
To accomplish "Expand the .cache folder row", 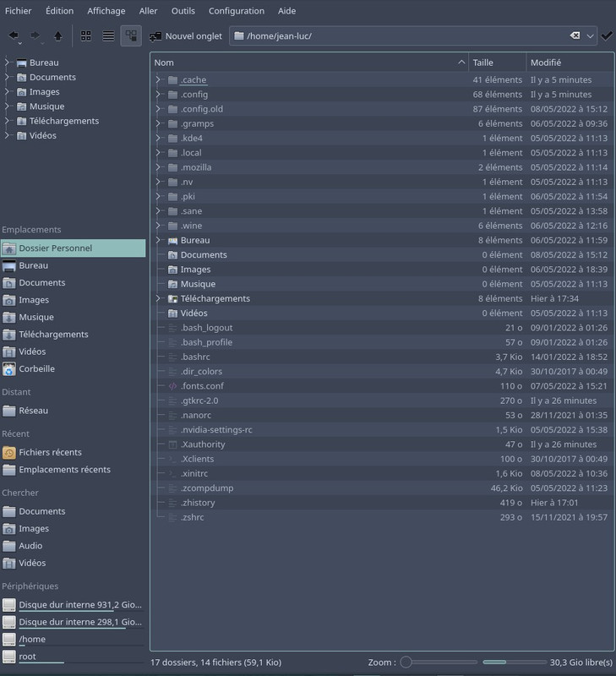I will 158,79.
